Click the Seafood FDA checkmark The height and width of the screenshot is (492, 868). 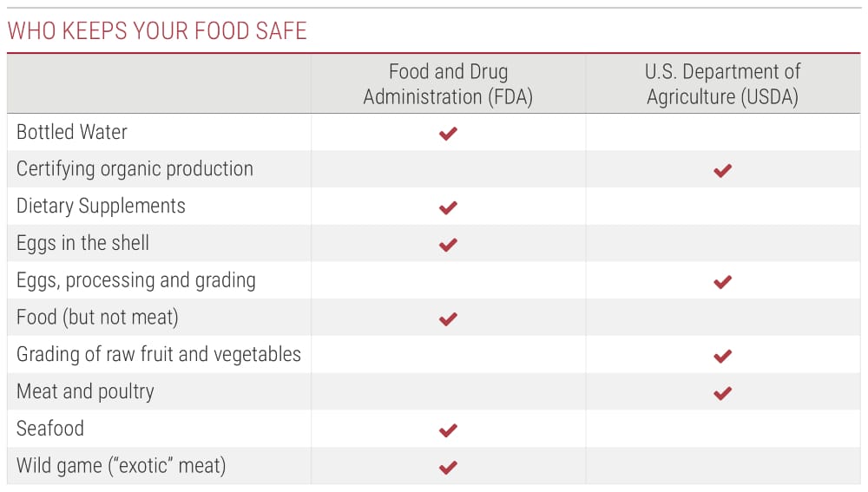[x=448, y=430]
